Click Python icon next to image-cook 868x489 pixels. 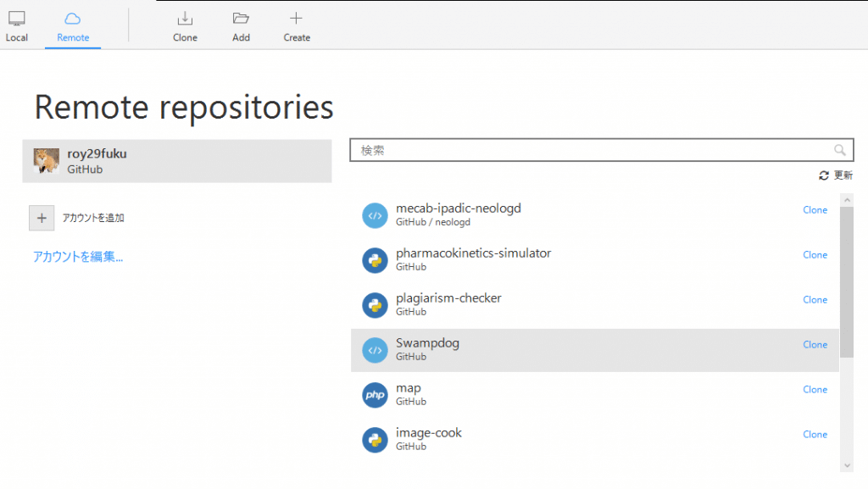click(x=375, y=440)
